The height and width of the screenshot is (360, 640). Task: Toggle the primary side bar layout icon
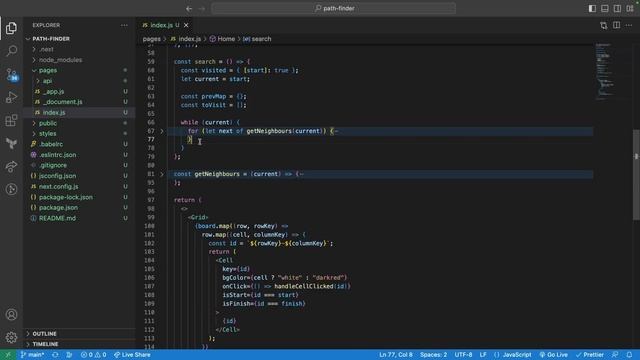(x=592, y=8)
